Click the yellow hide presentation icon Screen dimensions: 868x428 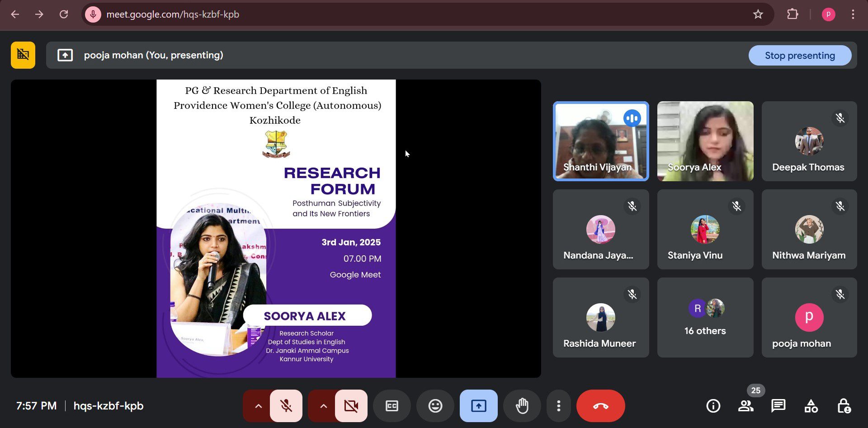tap(23, 55)
